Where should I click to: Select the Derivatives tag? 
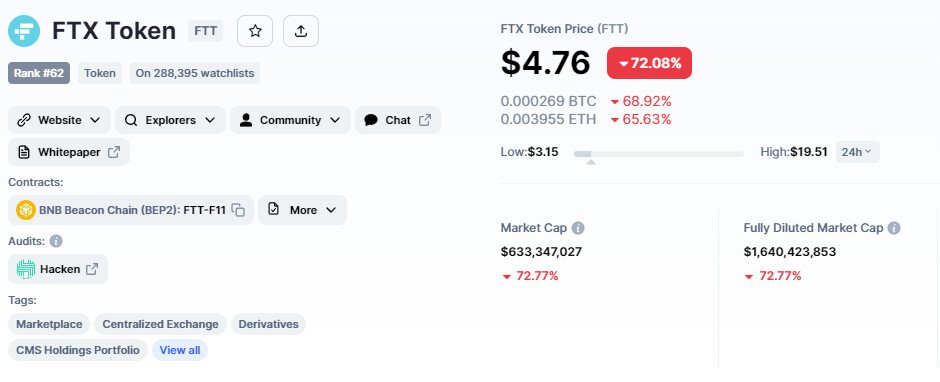coord(268,324)
